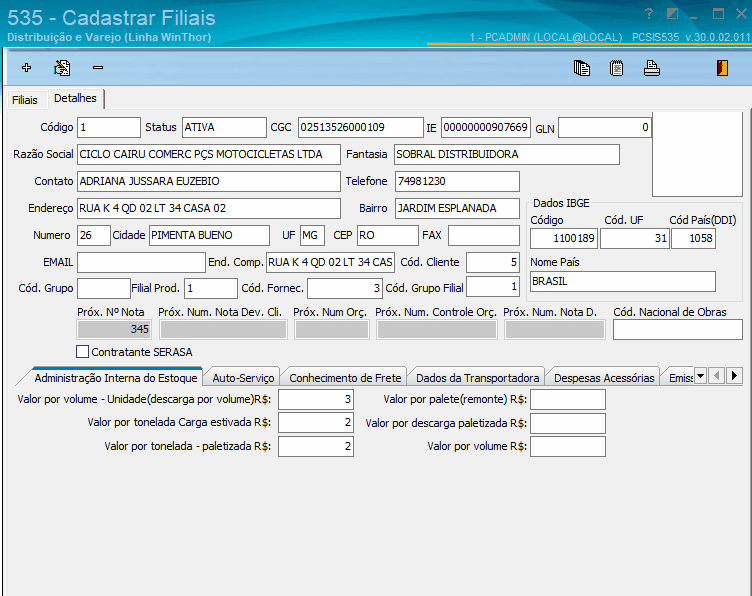752x596 pixels.
Task: Open the Despesas Acessórias tab
Action: 604,378
